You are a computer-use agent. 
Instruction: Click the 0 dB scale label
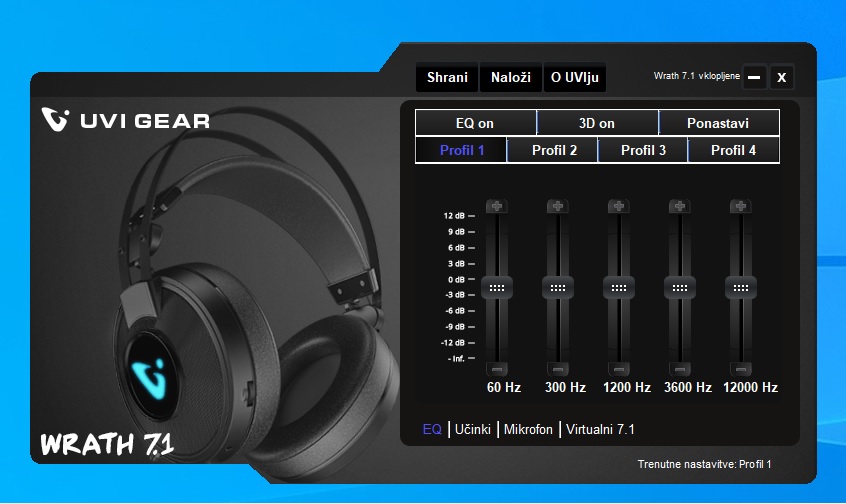coord(456,280)
